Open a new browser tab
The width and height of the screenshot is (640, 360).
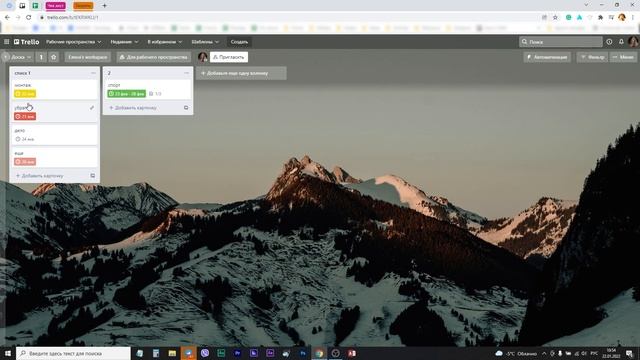click(104, 6)
